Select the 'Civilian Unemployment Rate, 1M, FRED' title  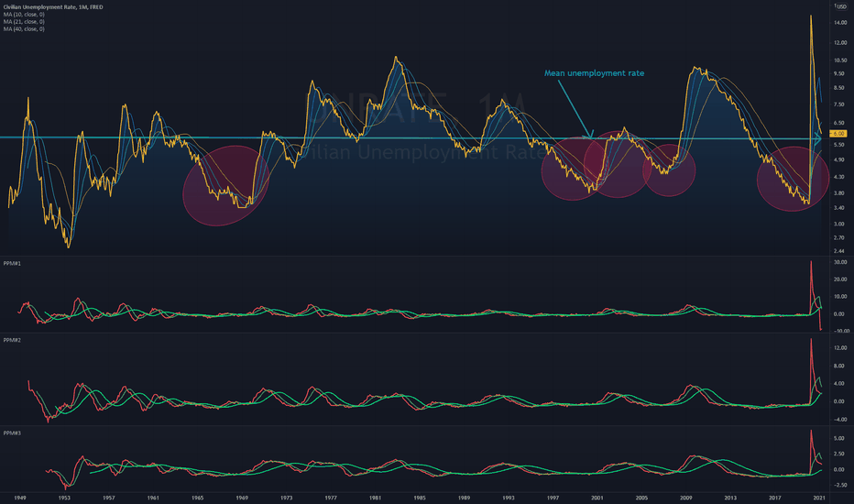click(53, 7)
